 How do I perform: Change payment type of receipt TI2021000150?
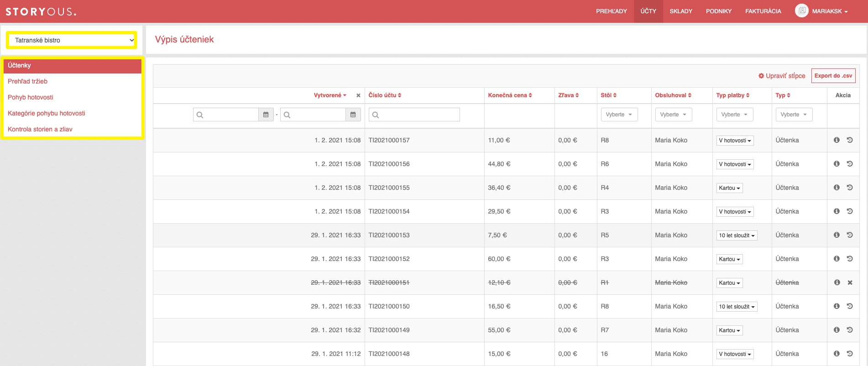pos(737,307)
